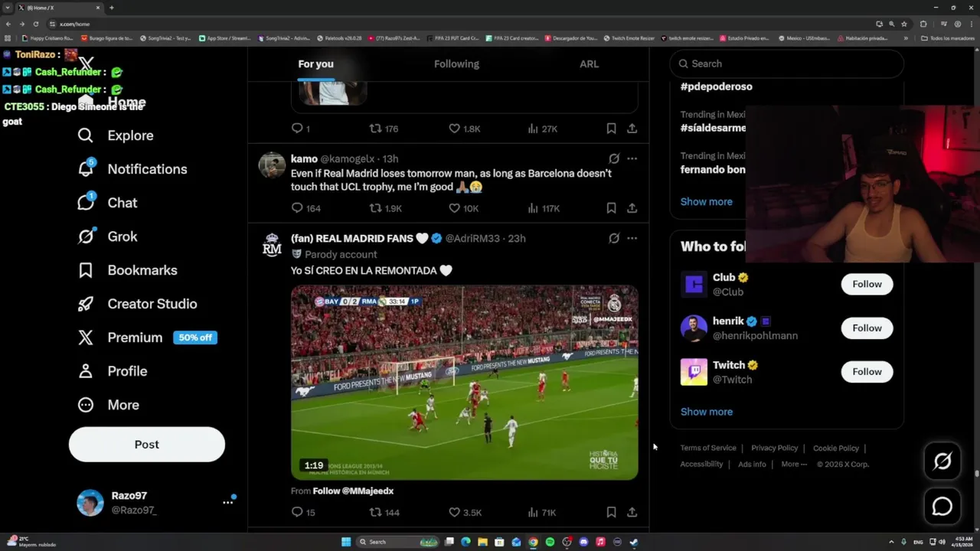This screenshot has height=551, width=980.
Task: Click the Post button
Action: (x=147, y=445)
